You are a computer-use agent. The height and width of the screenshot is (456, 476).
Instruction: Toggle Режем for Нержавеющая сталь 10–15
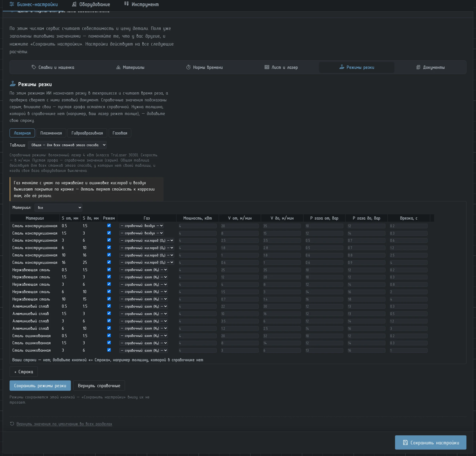109,299
